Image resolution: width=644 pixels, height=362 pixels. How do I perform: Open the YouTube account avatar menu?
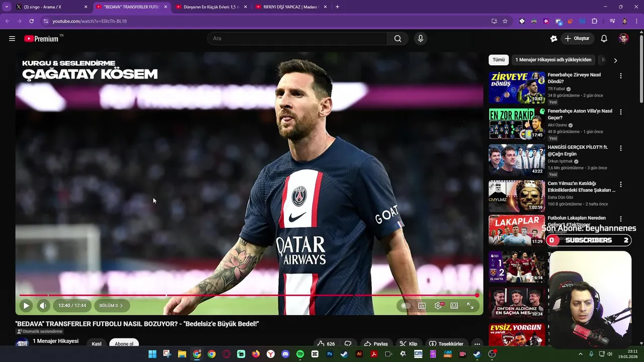[x=623, y=38]
